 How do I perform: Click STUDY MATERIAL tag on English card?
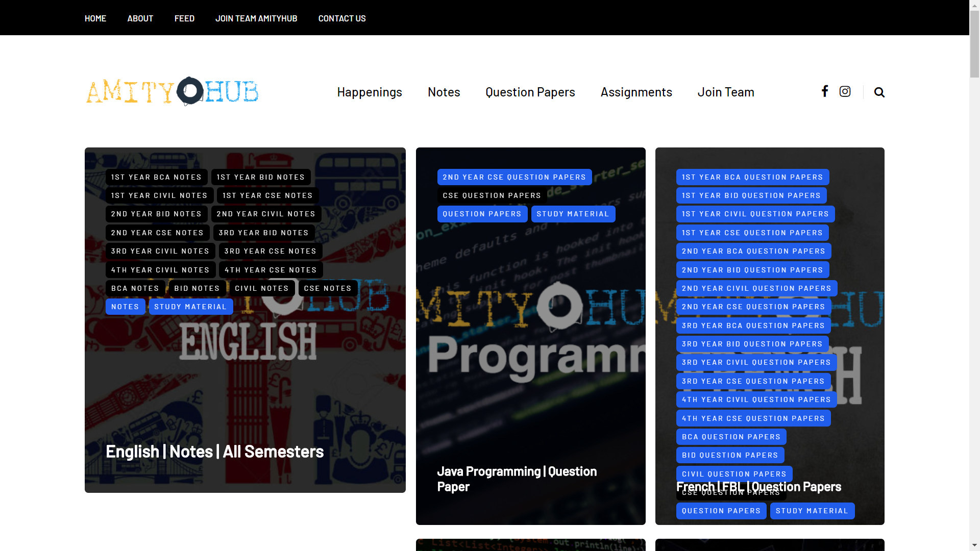click(x=190, y=307)
